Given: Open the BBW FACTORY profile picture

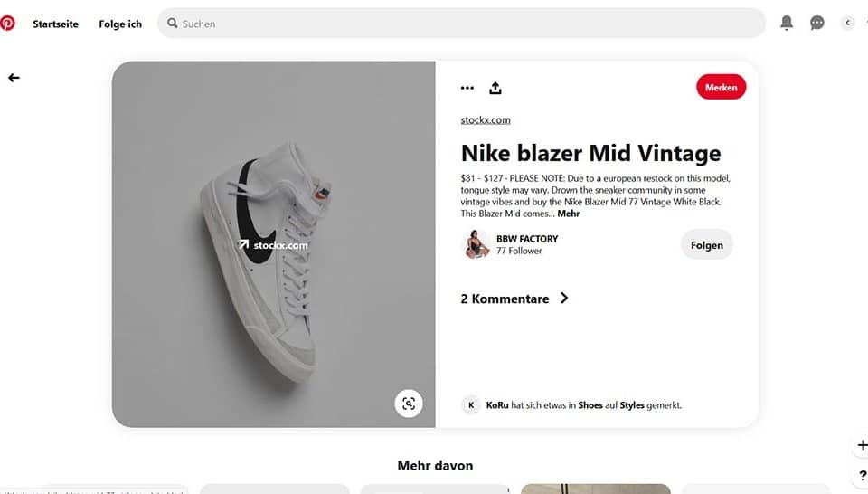Looking at the screenshot, I should coord(476,244).
